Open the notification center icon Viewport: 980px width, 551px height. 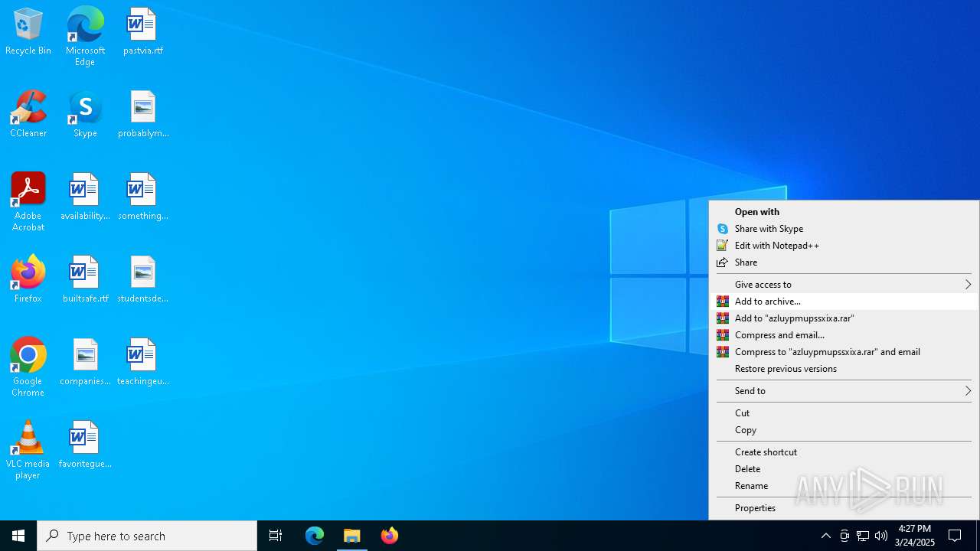[x=955, y=536]
